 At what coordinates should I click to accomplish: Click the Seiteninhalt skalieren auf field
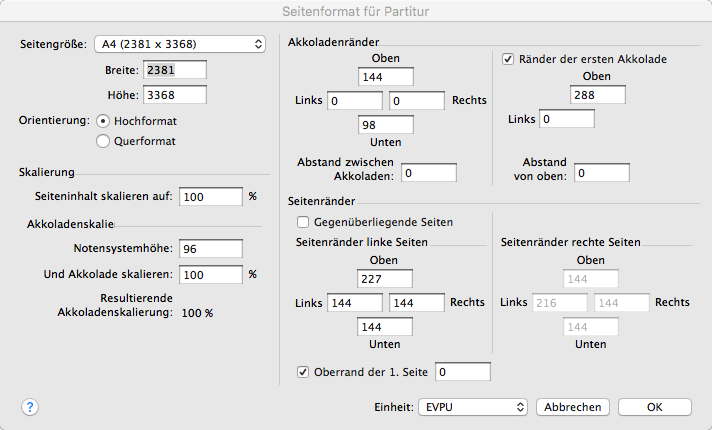210,197
